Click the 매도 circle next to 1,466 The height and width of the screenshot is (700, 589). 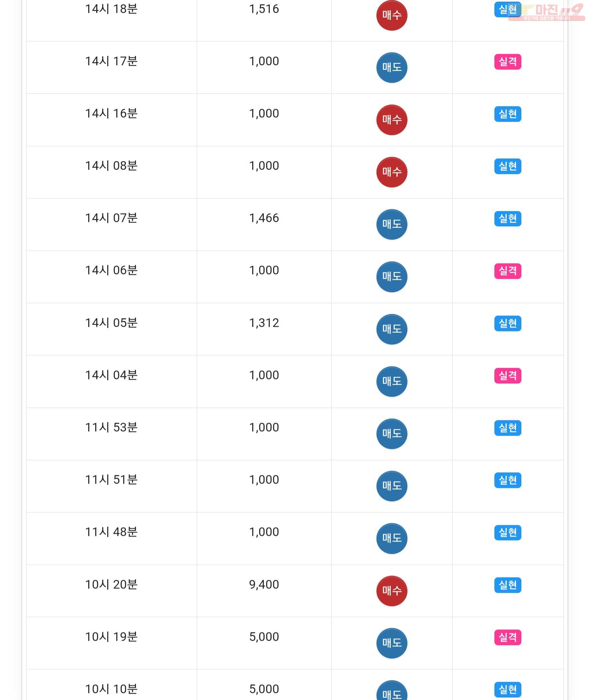tap(392, 224)
